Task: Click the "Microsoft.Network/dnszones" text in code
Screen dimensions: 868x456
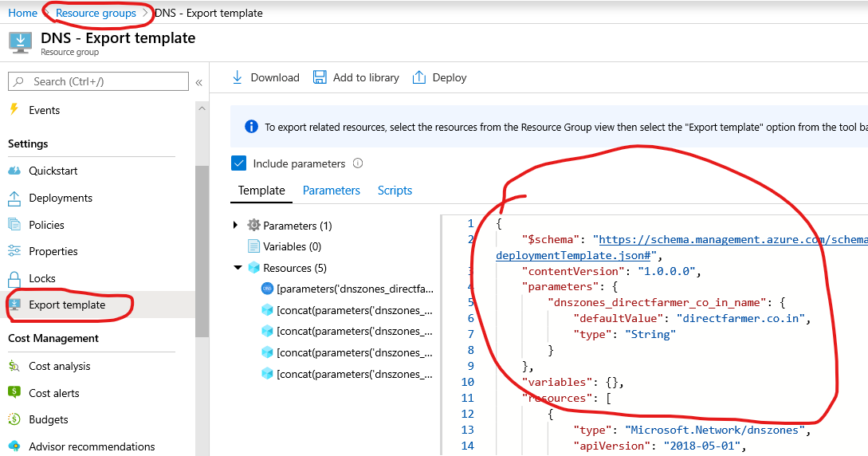Action: click(715, 430)
